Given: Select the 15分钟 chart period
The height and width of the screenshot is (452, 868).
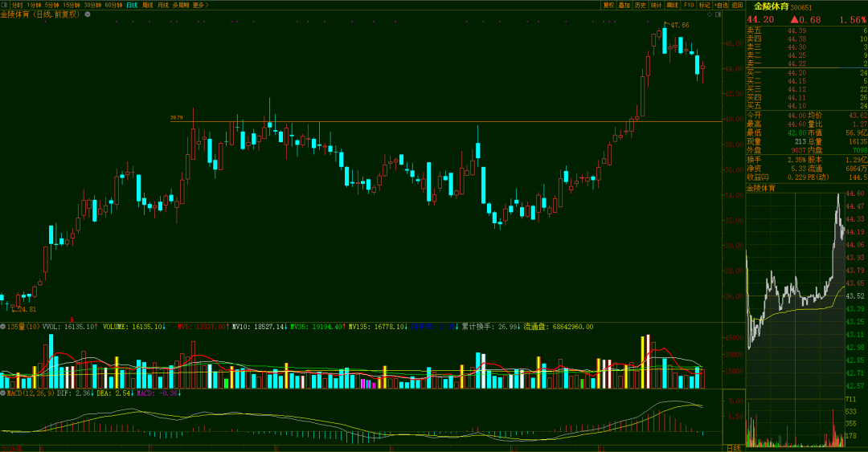Looking at the screenshot, I should (x=71, y=5).
